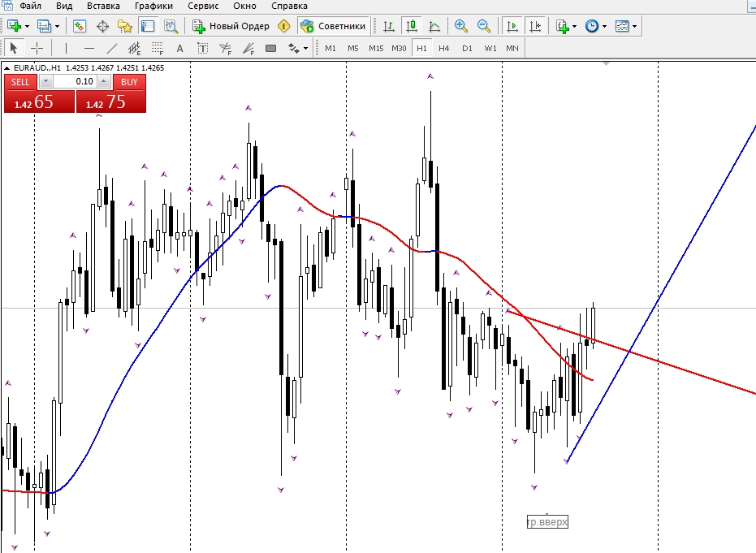Select the equidistant channel tool

point(134,48)
